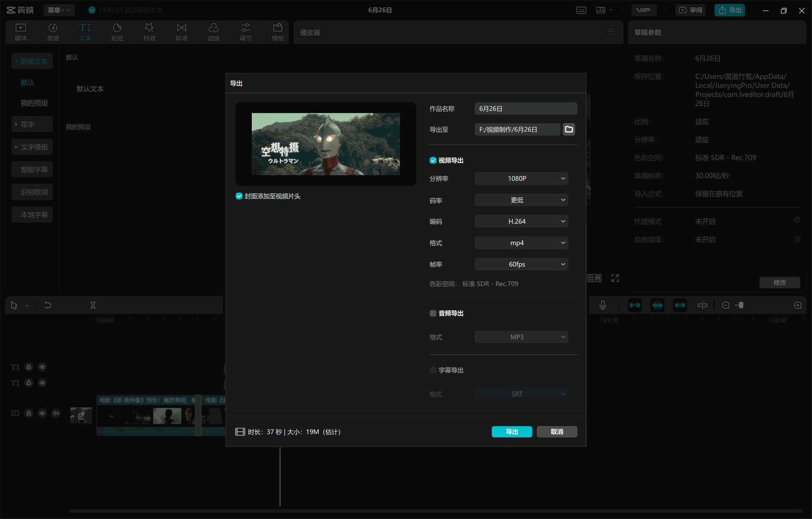
Task: Click the selection arrow tool in timeline
Action: coord(14,305)
